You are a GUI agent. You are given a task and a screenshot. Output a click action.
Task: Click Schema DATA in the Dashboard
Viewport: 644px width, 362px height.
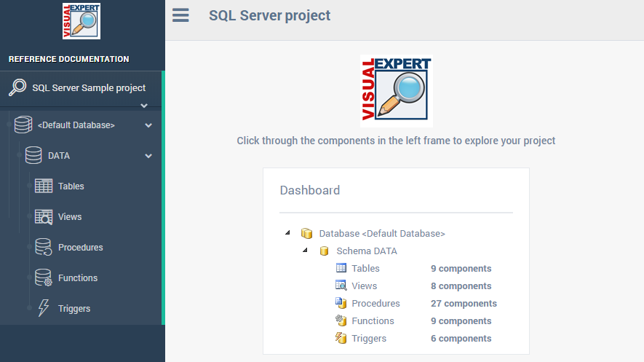367,251
